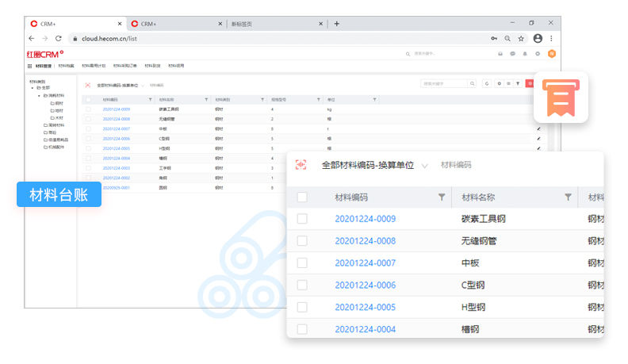Open material link 20201224-0008
The image size is (628, 364).
click(x=365, y=241)
